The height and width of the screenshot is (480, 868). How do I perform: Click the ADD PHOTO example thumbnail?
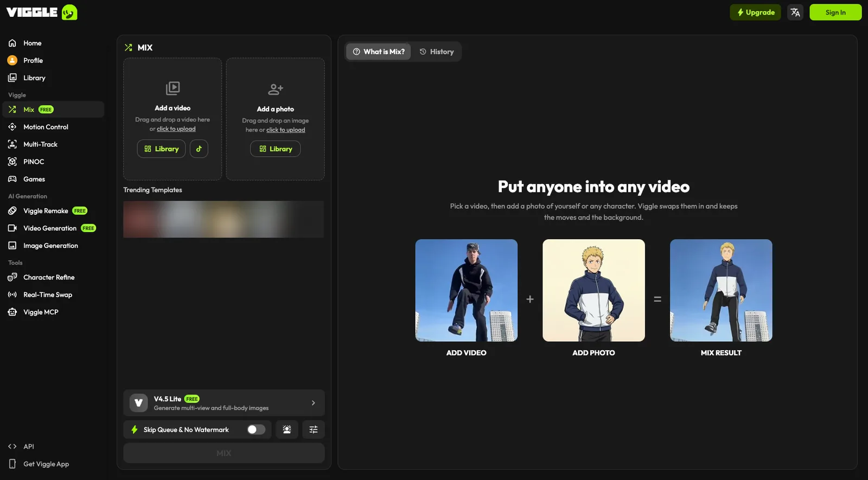point(594,290)
